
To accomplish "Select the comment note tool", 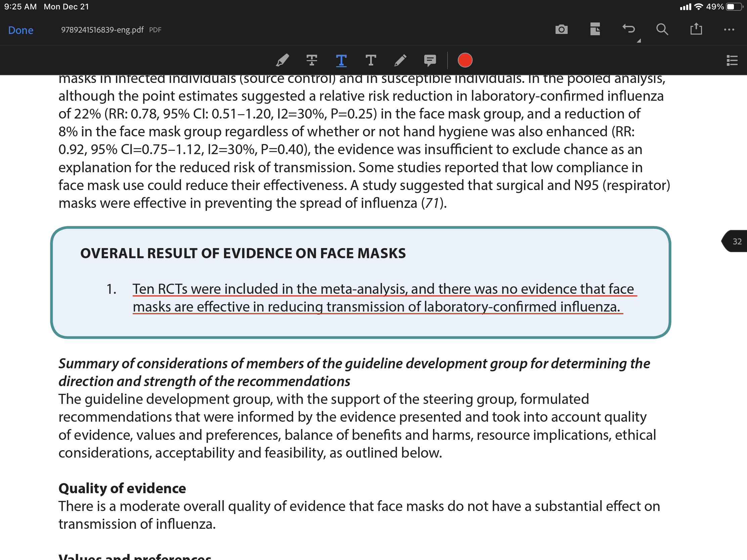I will (430, 60).
